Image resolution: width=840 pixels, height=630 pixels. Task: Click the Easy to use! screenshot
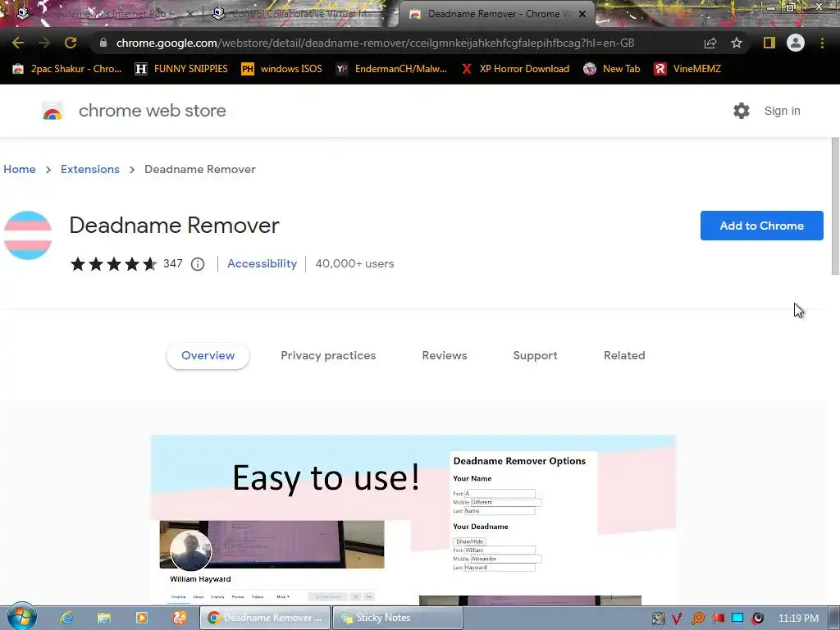pos(413,519)
